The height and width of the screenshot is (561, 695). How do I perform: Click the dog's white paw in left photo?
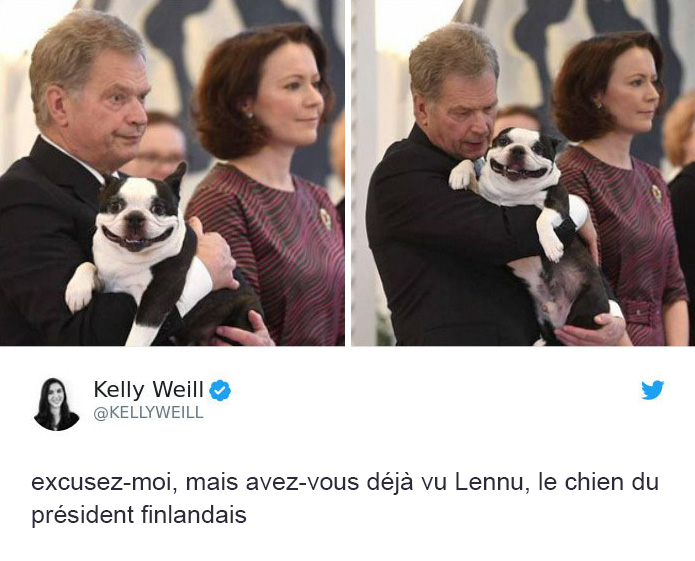coord(80,287)
